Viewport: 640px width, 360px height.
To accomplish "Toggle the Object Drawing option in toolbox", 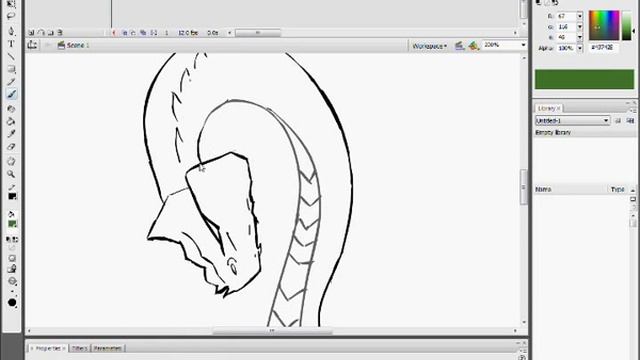I will pyautogui.click(x=12, y=258).
